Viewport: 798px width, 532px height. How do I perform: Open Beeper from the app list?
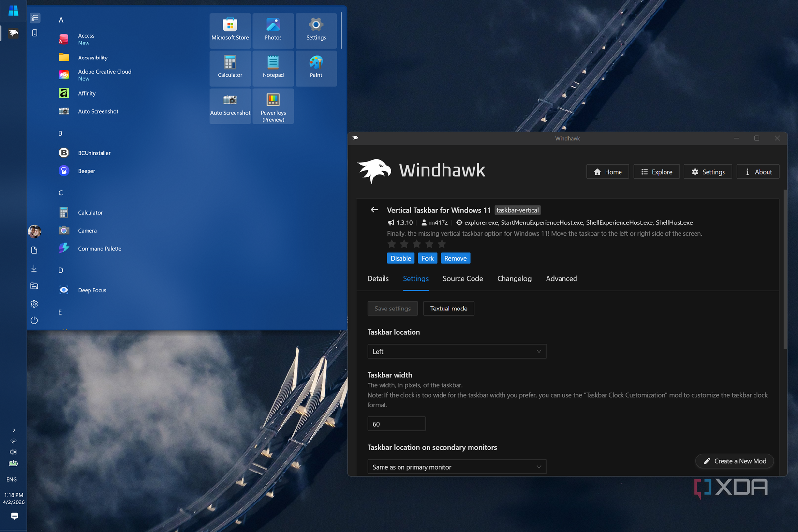[x=87, y=171]
